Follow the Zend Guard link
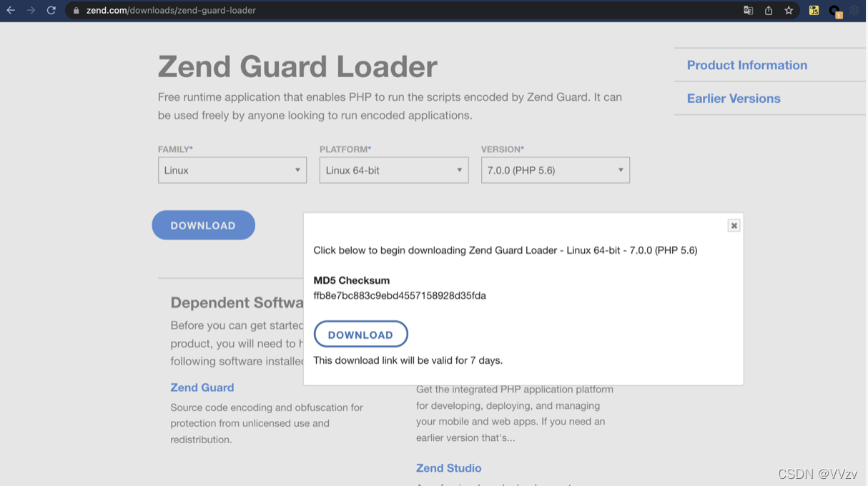 point(202,387)
